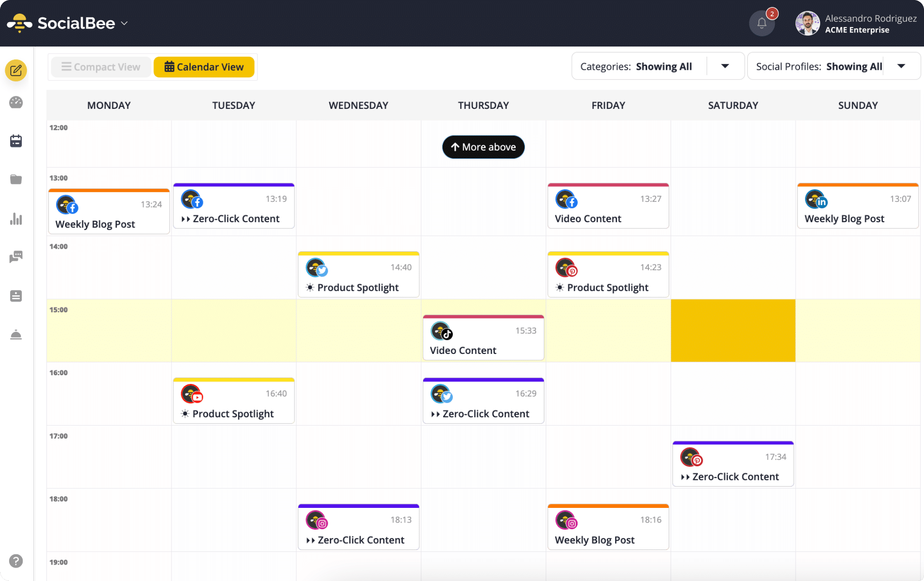The height and width of the screenshot is (581, 924).
Task: Select the compose post pencil icon
Action: point(16,70)
